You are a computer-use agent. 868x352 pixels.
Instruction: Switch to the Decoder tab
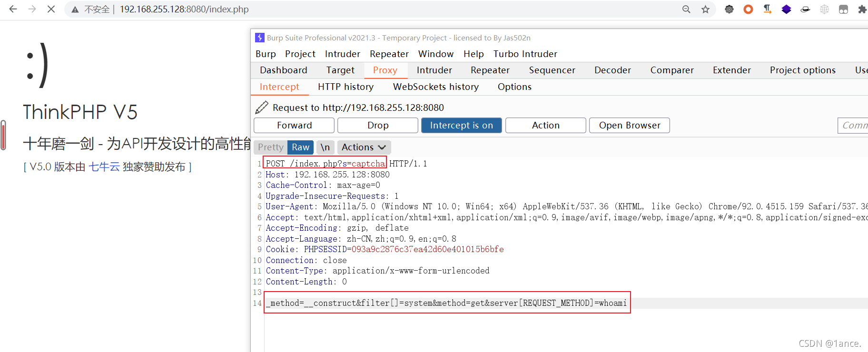(x=612, y=70)
